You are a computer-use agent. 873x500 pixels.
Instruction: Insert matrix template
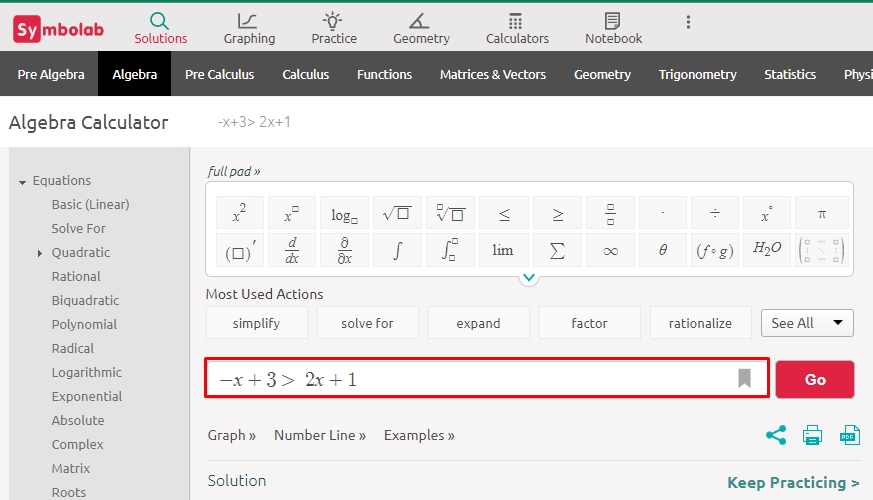click(x=822, y=251)
